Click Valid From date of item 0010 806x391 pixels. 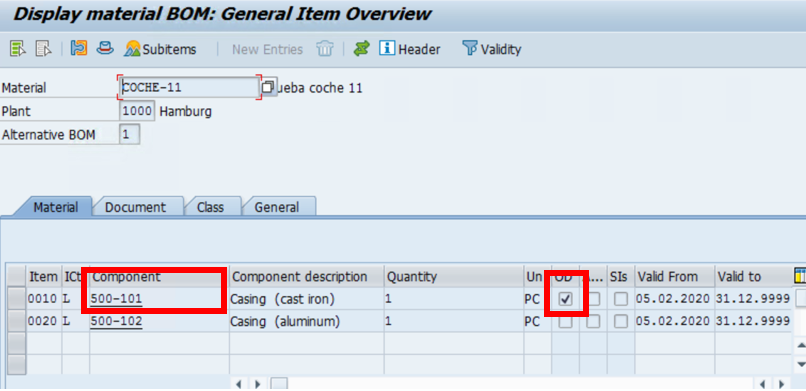(x=673, y=299)
